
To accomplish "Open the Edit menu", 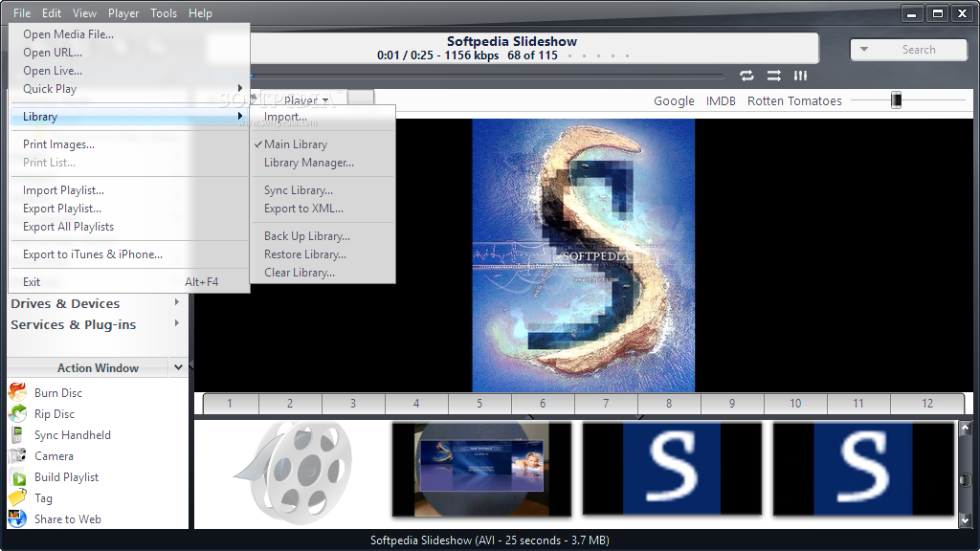I will pos(52,13).
